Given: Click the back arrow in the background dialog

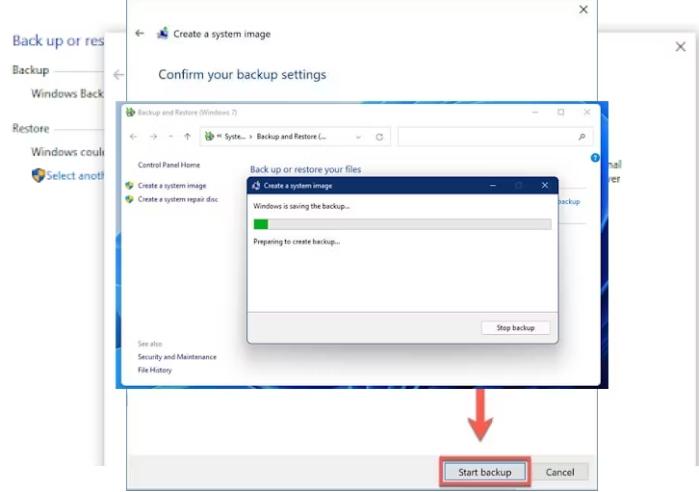Looking at the screenshot, I should coord(118,74).
